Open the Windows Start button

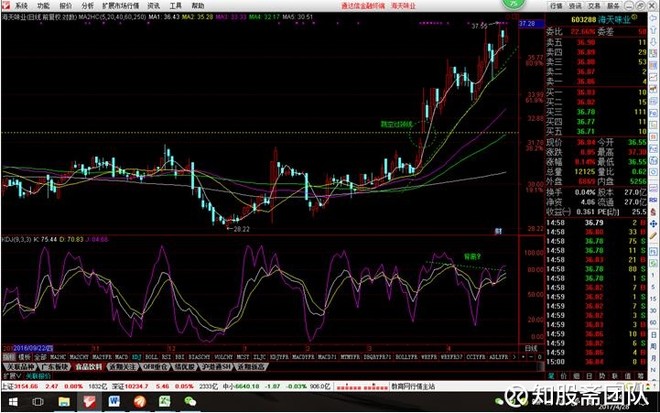pyautogui.click(x=13, y=402)
